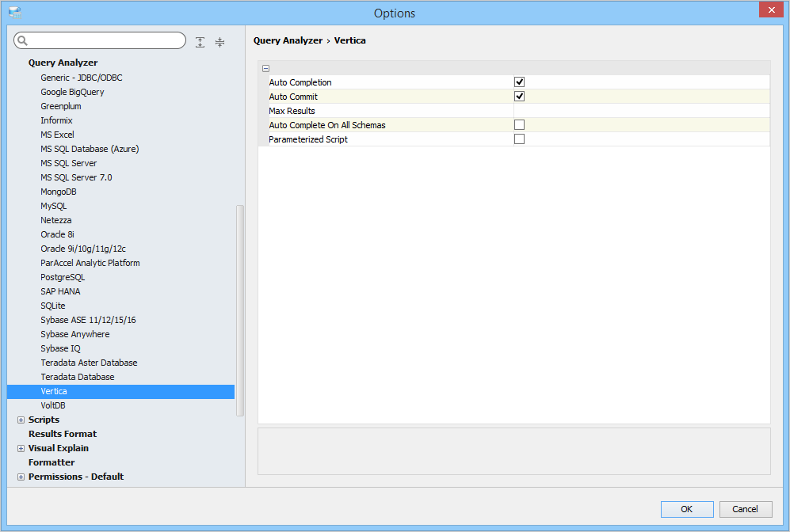Screen dimensions: 790x532
Task: Select Query Analyzer tree heading
Action: point(63,63)
